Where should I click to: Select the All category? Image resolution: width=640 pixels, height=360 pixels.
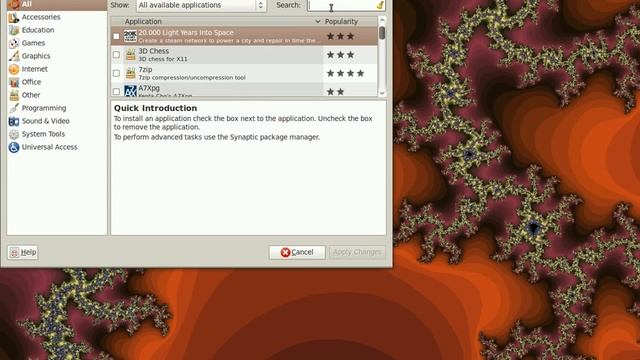click(x=57, y=4)
